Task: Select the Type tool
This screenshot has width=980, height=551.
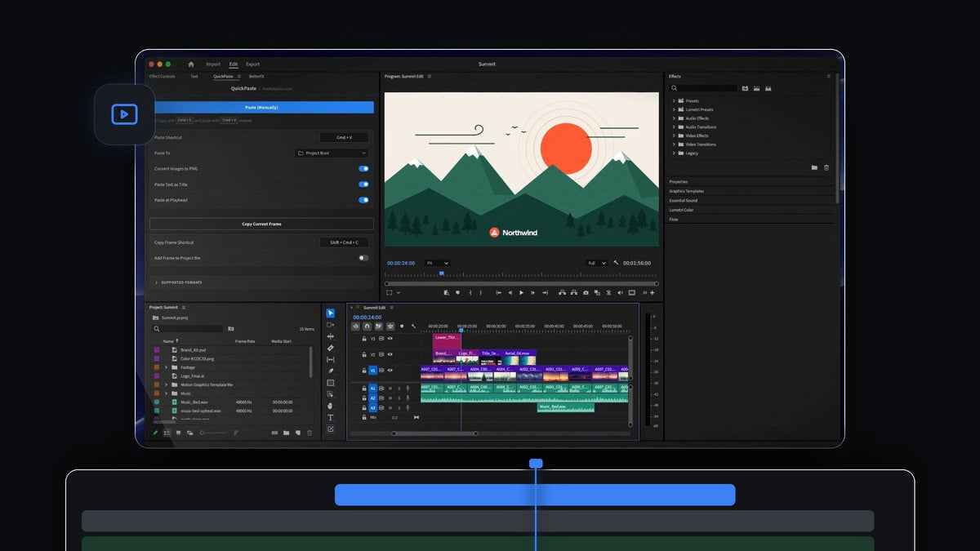Action: [x=331, y=417]
